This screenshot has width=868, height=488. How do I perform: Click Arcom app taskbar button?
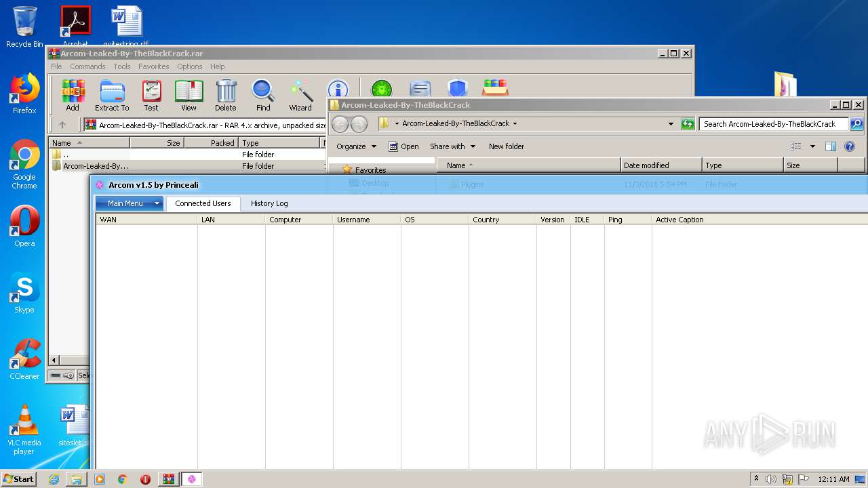pos(191,479)
